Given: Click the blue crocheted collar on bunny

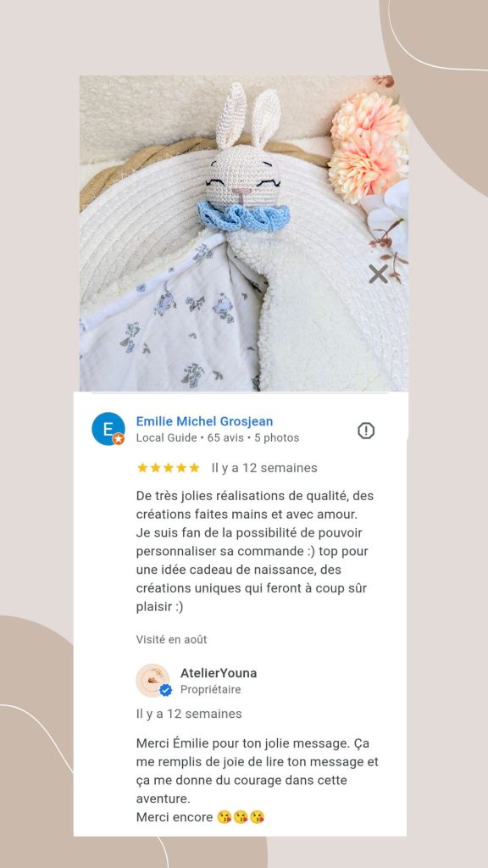Looking at the screenshot, I should click(x=243, y=216).
